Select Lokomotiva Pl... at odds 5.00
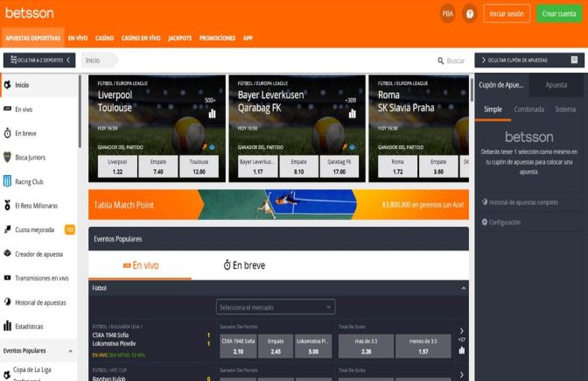The image size is (588, 381). [x=313, y=346]
